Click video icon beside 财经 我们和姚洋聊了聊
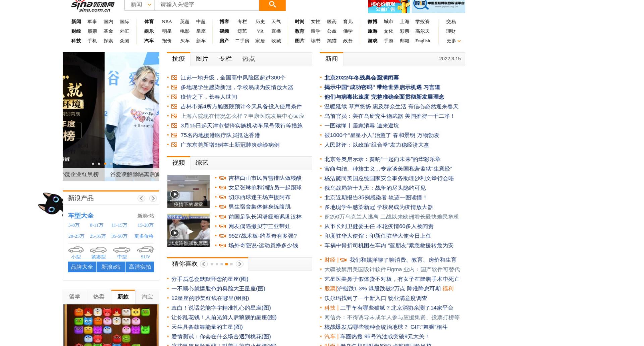644x346 pixels. click(x=343, y=260)
